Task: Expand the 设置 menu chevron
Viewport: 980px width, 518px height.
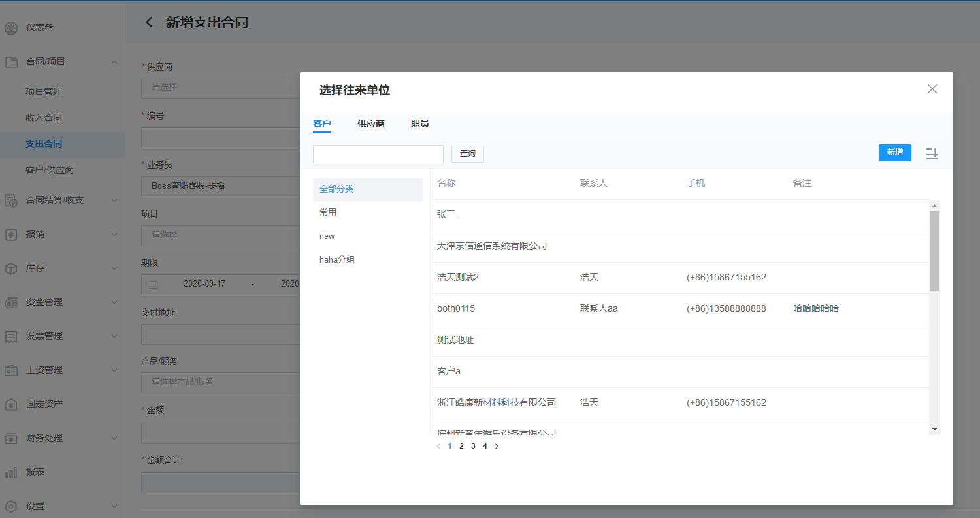Action: [x=114, y=506]
